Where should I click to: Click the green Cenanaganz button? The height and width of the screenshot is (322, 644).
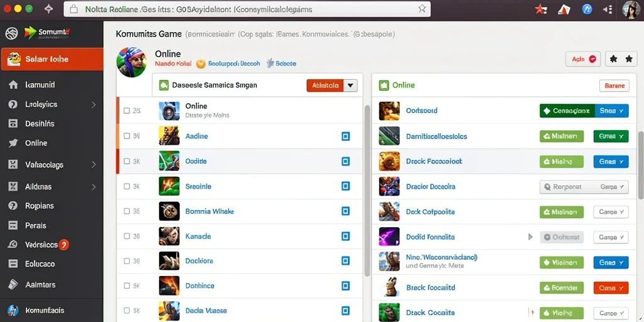567,111
